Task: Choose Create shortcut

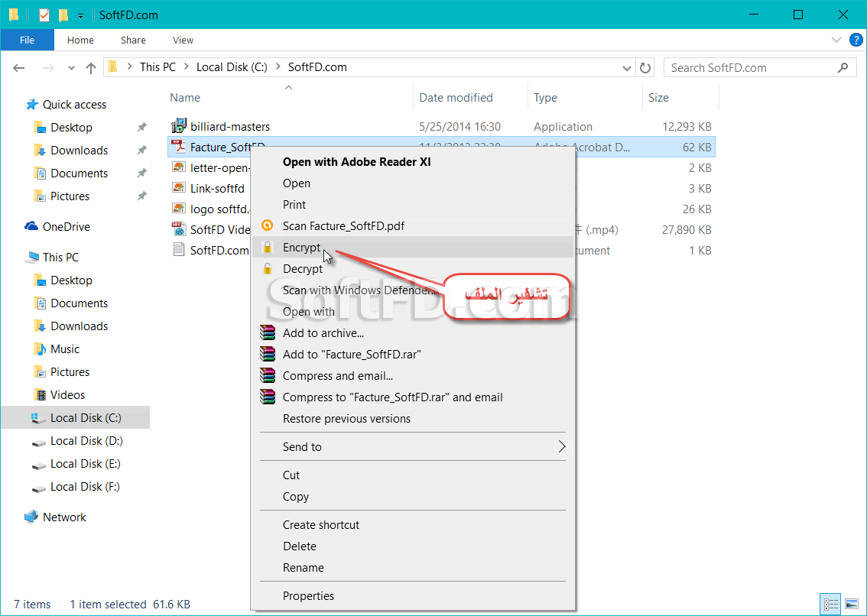Action: tap(413, 525)
